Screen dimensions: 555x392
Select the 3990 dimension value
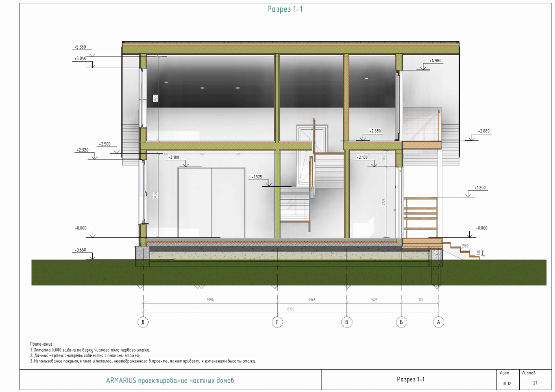pyautogui.click(x=210, y=300)
